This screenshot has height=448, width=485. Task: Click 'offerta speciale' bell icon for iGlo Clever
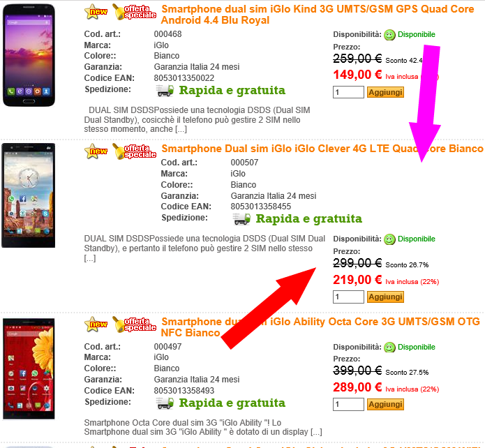(134, 151)
